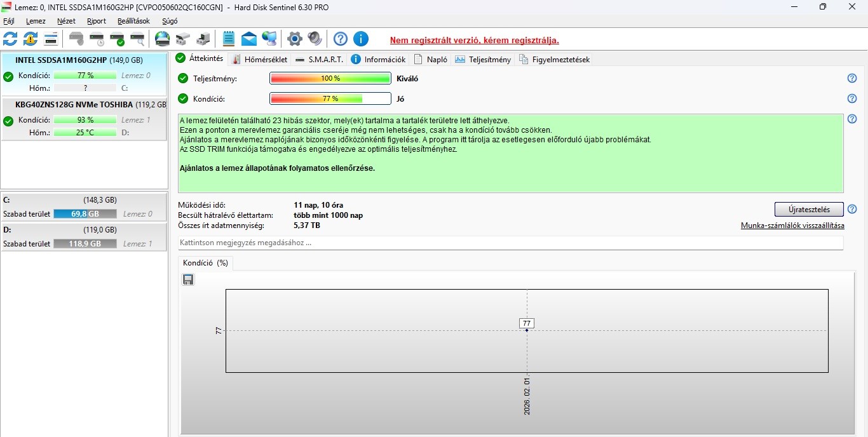
Task: Open the Beállítások menu
Action: (133, 21)
